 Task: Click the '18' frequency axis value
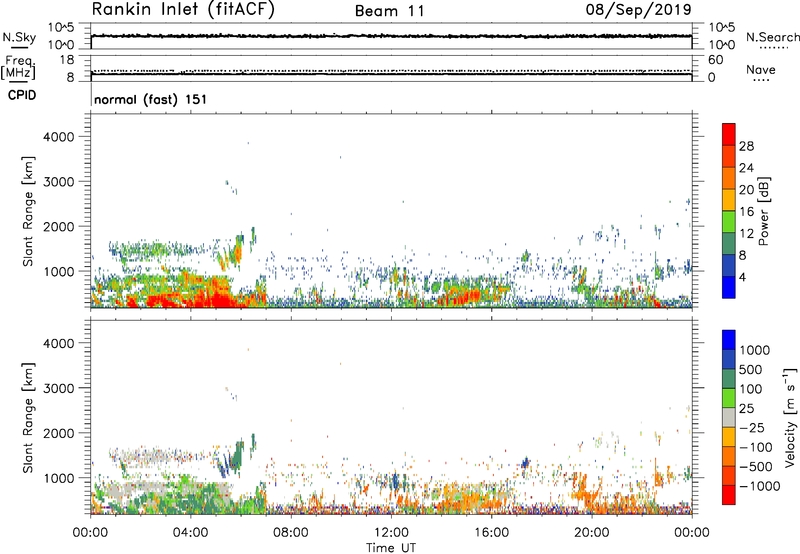point(67,60)
